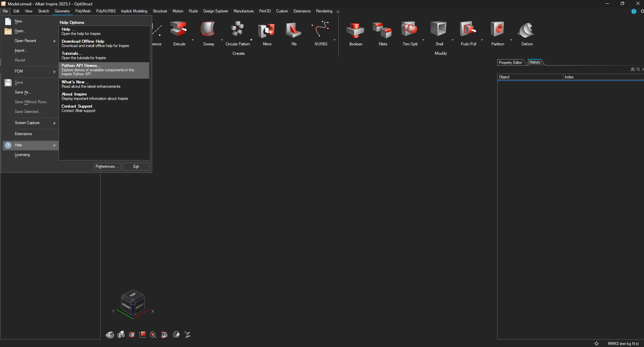Expand the Trim/Split dropdown arrow
644x347 pixels.
(423, 40)
